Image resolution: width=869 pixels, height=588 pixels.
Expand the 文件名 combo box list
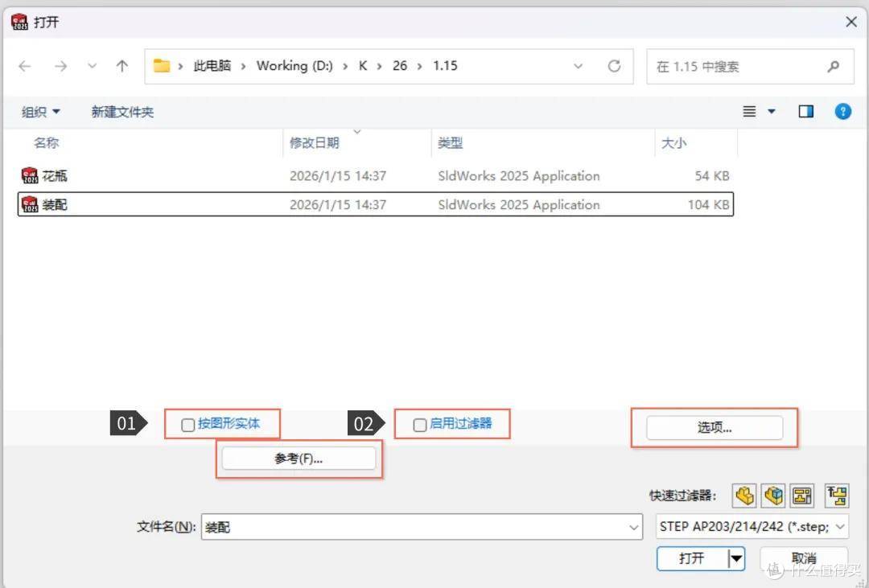pos(634,528)
